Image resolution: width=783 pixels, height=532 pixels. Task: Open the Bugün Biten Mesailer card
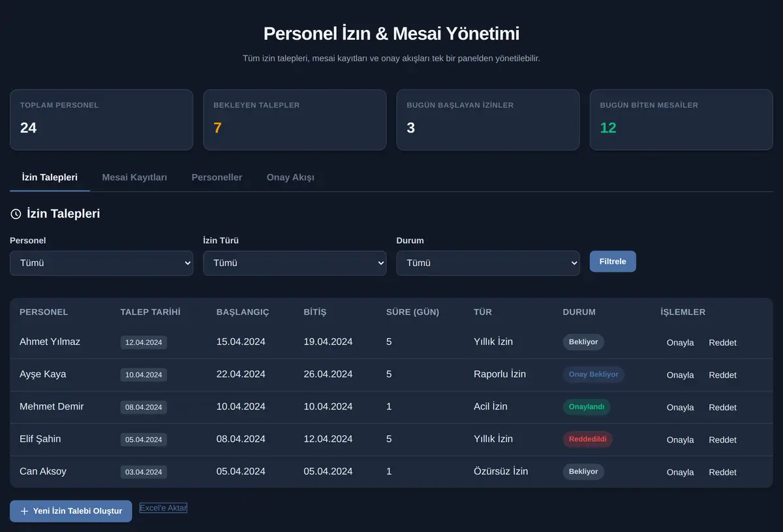click(681, 120)
